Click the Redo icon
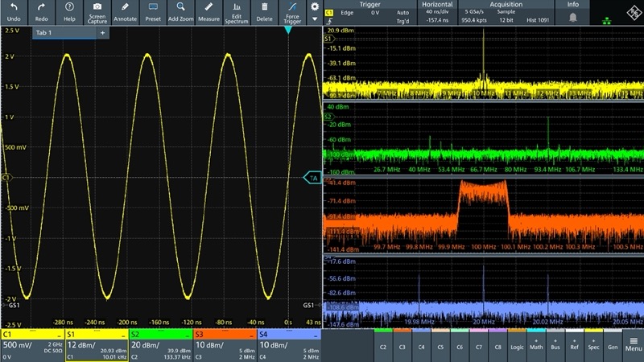644x362 pixels. pos(42,11)
